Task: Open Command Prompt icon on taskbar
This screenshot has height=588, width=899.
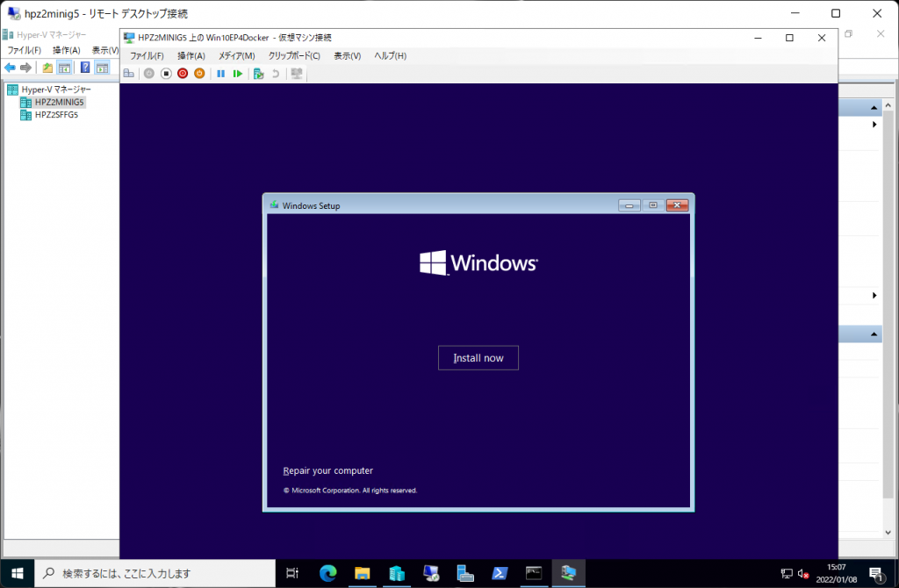Action: [x=534, y=573]
